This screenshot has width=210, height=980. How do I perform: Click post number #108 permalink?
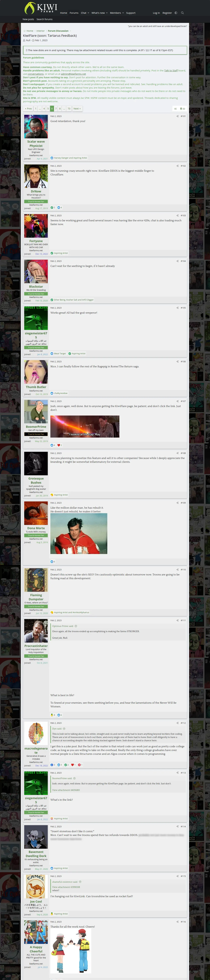click(x=183, y=453)
